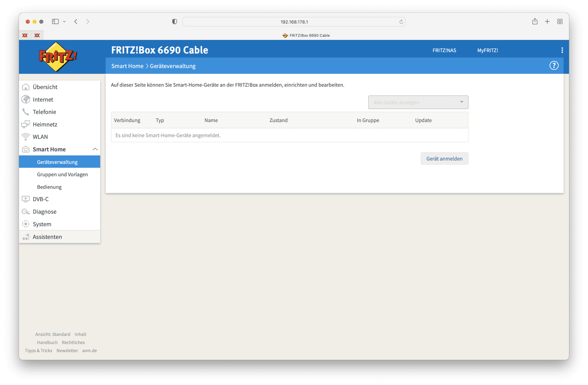Open a new tab with plus icon
This screenshot has width=588, height=385.
(547, 21)
